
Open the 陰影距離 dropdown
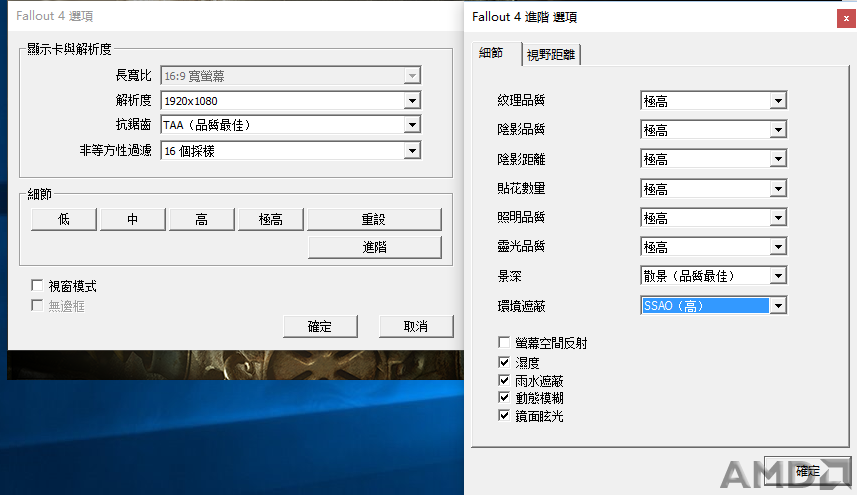pos(713,159)
